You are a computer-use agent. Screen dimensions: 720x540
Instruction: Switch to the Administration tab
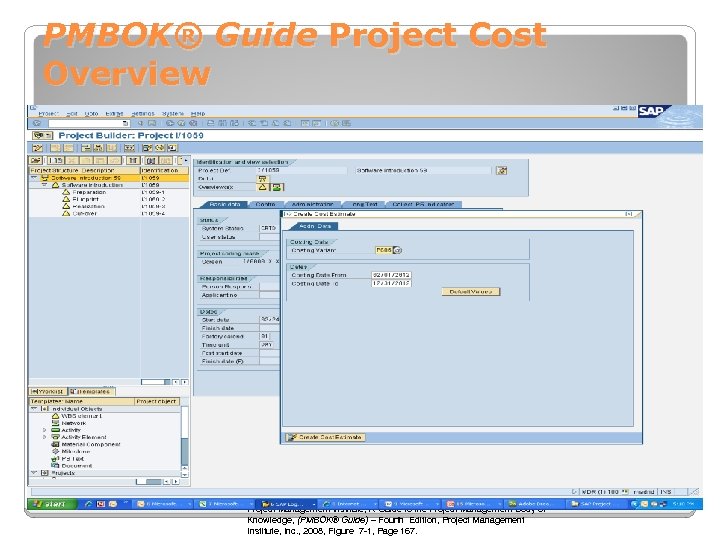(312, 204)
